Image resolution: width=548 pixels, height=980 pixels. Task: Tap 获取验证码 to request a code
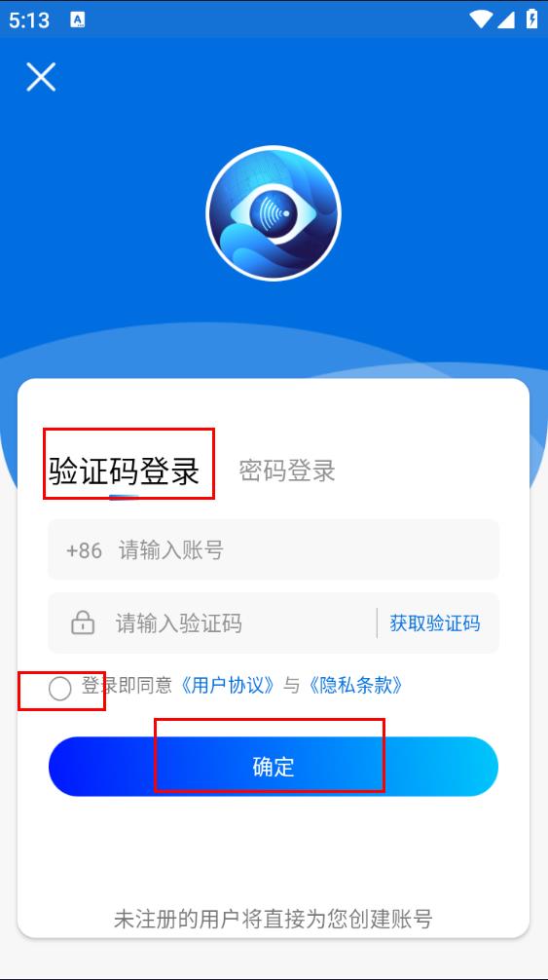click(435, 623)
